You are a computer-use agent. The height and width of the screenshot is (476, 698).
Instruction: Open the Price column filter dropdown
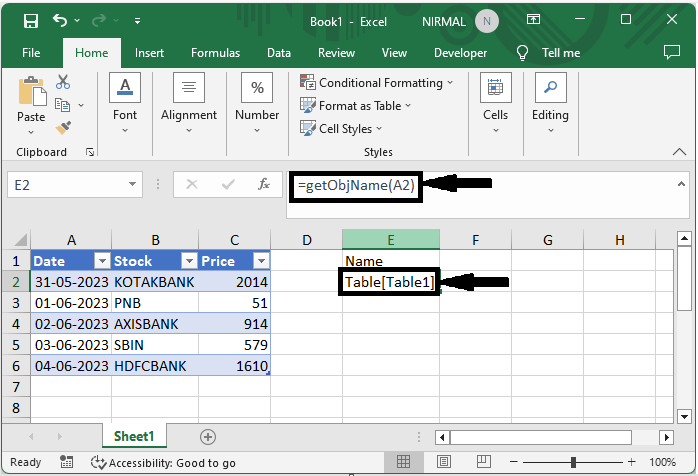[x=261, y=261]
